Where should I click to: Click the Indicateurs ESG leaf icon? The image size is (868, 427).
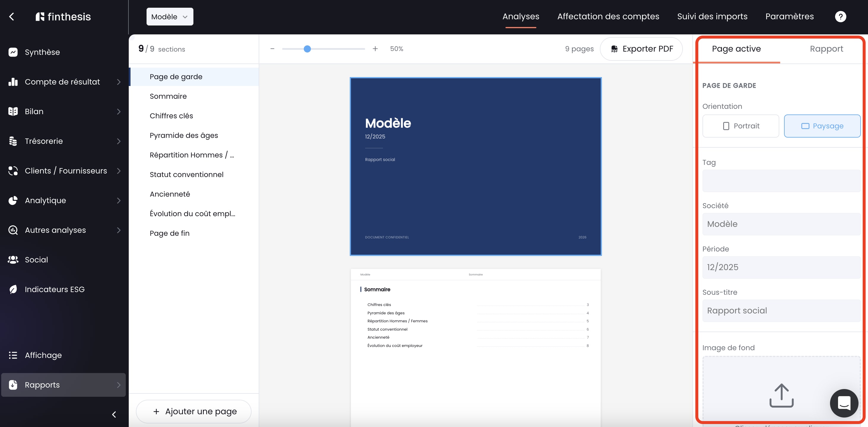pyautogui.click(x=13, y=289)
